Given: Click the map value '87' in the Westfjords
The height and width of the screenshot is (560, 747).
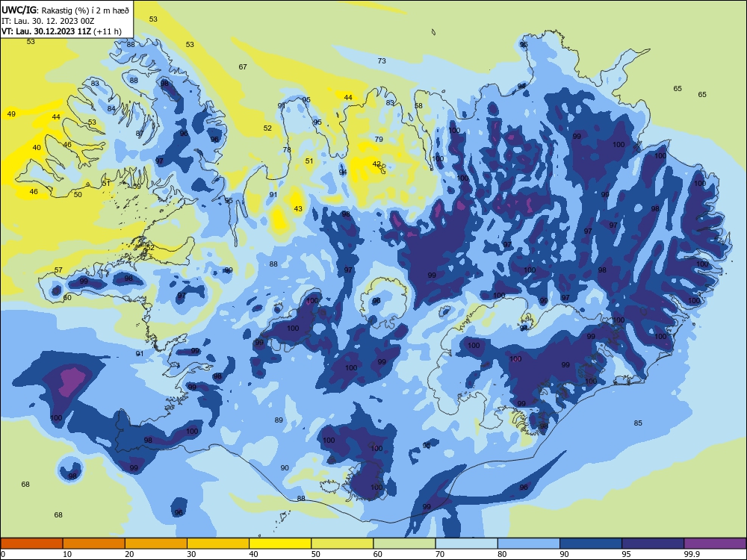Looking at the screenshot, I should [140, 134].
